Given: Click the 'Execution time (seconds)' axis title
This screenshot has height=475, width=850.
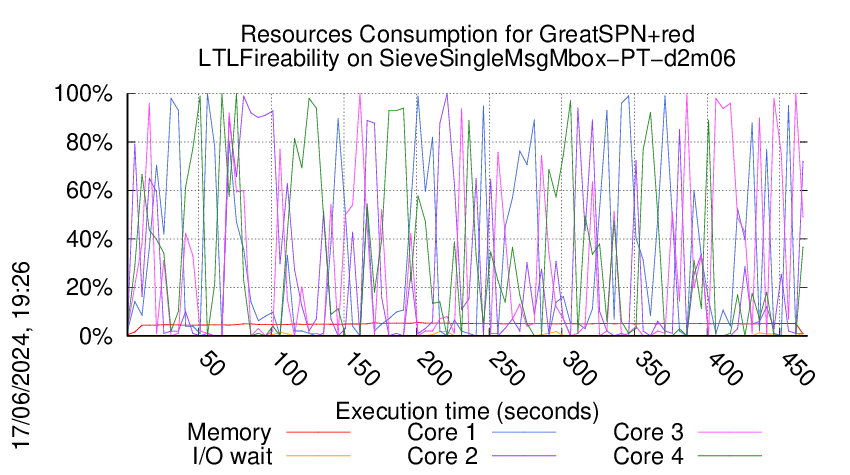Looking at the screenshot, I should 467,412.
